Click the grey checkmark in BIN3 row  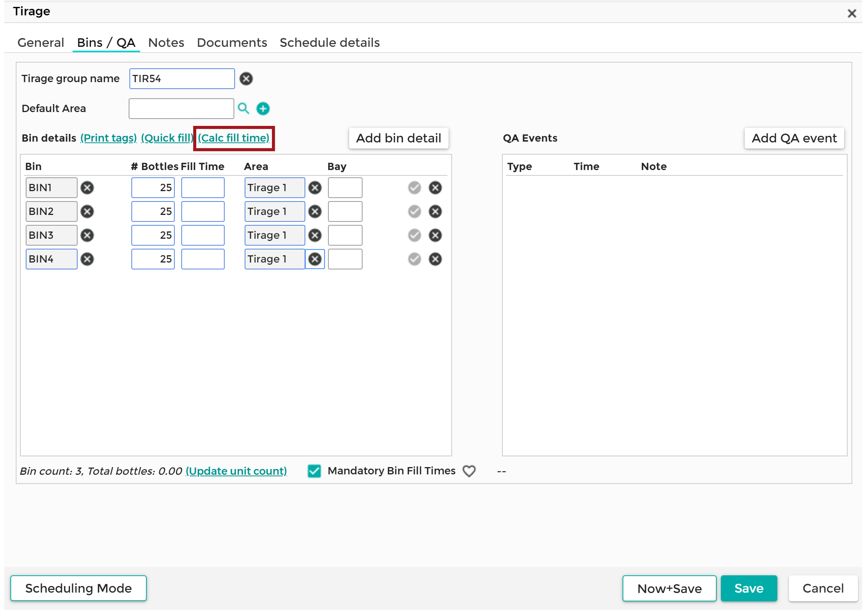point(414,235)
